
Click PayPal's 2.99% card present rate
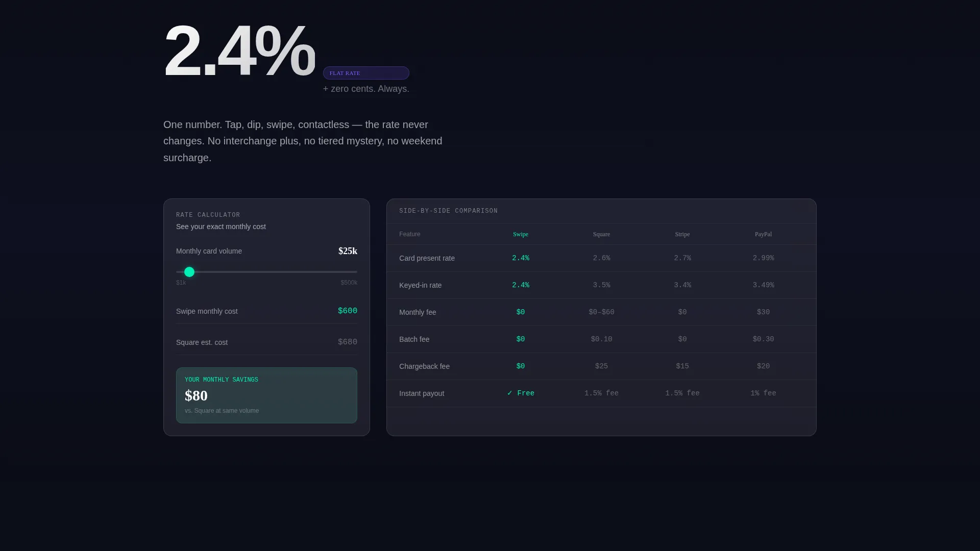tap(763, 258)
